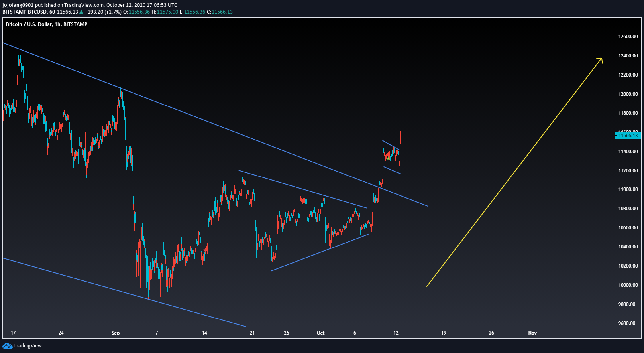Click the 11400.00 price axis label

pyautogui.click(x=628, y=152)
